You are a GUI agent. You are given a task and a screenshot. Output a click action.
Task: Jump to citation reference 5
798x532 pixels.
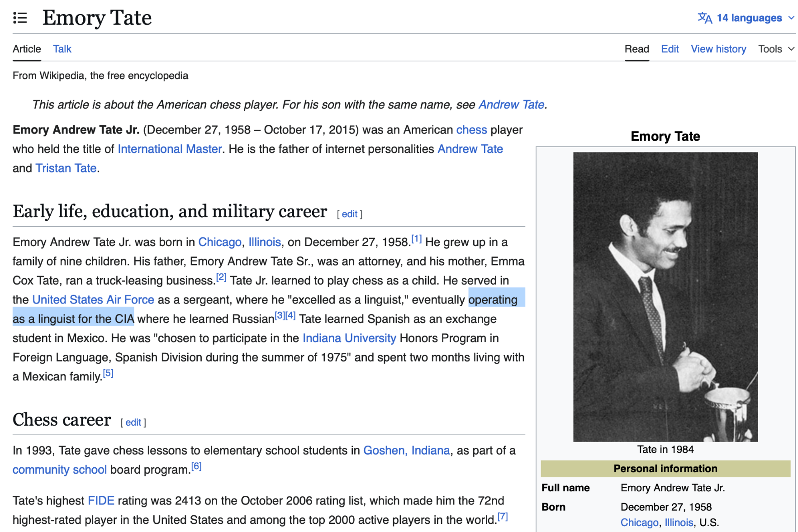point(108,374)
